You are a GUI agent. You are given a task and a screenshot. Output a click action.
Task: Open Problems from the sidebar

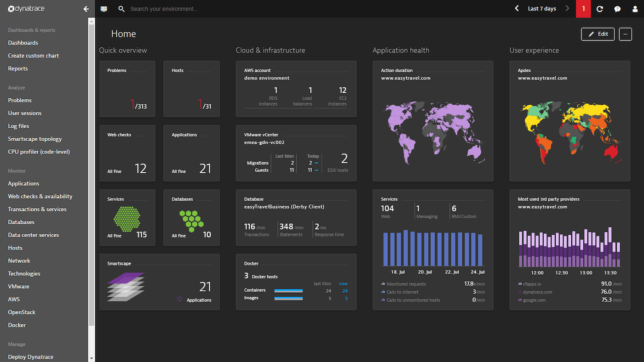click(x=20, y=100)
